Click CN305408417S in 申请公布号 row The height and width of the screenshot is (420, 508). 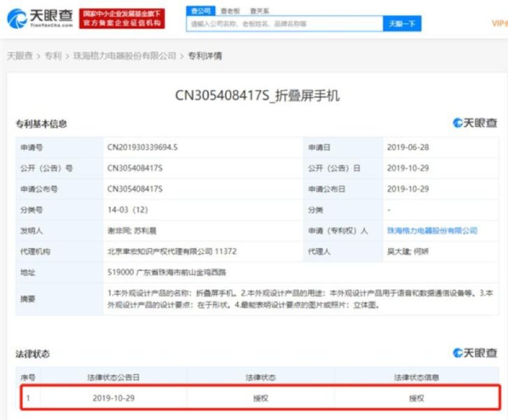point(135,188)
